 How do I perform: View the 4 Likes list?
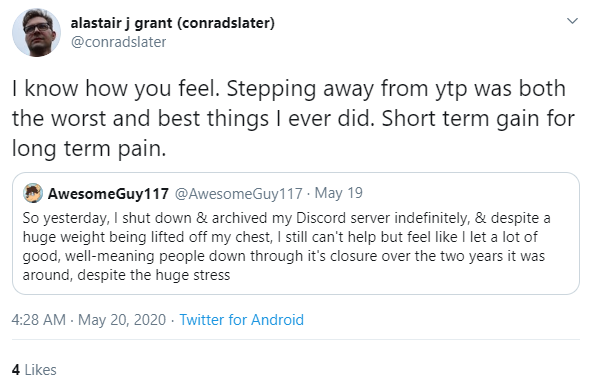[x=34, y=370]
